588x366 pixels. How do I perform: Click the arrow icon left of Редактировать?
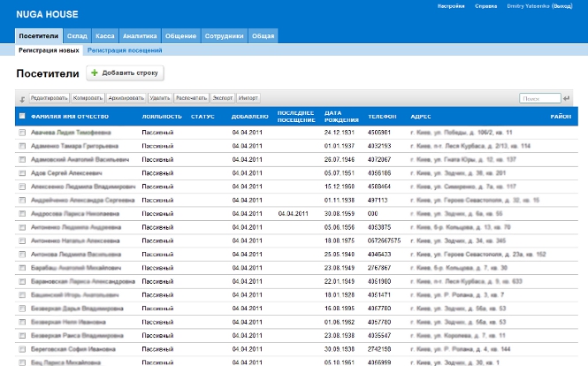pos(22,98)
